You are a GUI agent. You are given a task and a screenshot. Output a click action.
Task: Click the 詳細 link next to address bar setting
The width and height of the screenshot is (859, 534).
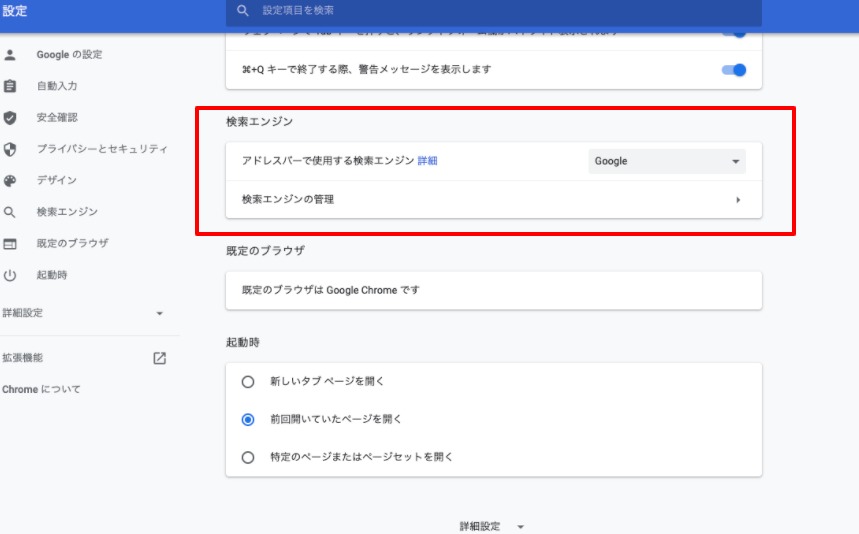(x=427, y=161)
